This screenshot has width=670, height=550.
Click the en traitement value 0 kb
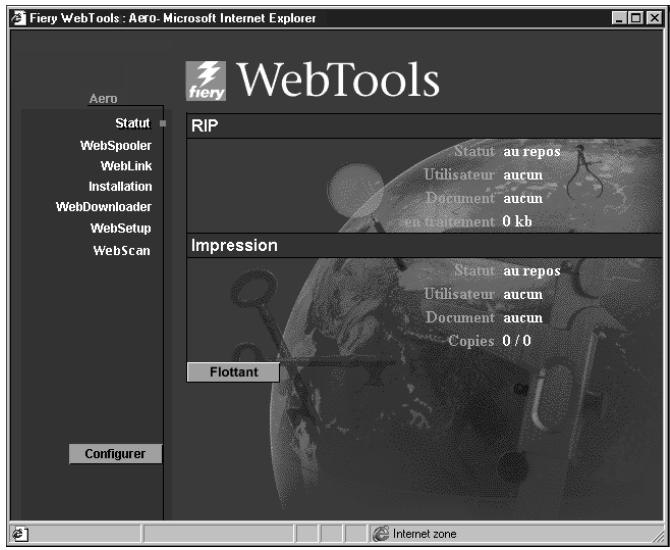pyautogui.click(x=517, y=221)
